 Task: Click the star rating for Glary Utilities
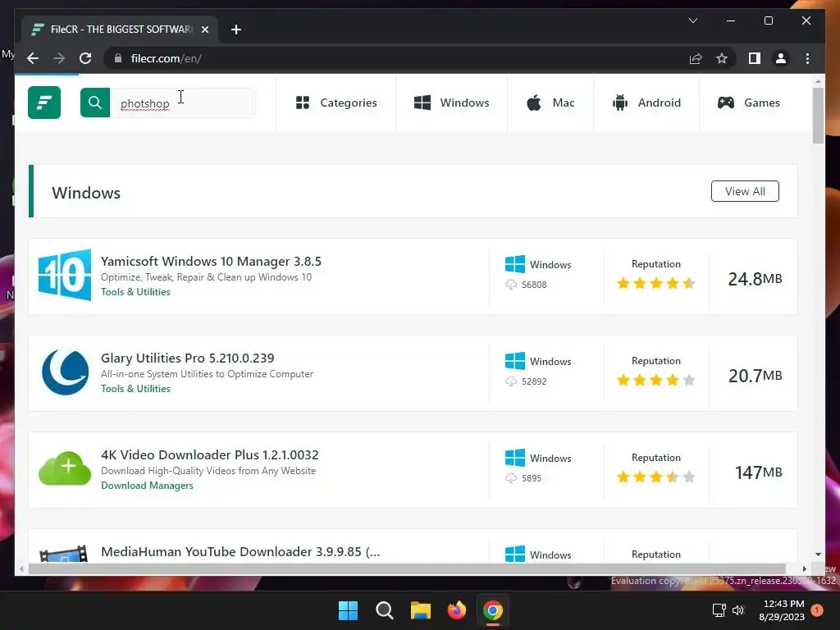click(655, 380)
